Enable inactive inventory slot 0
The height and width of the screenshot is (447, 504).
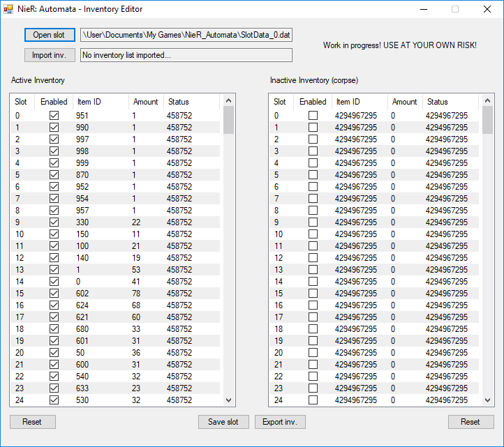pyautogui.click(x=313, y=115)
